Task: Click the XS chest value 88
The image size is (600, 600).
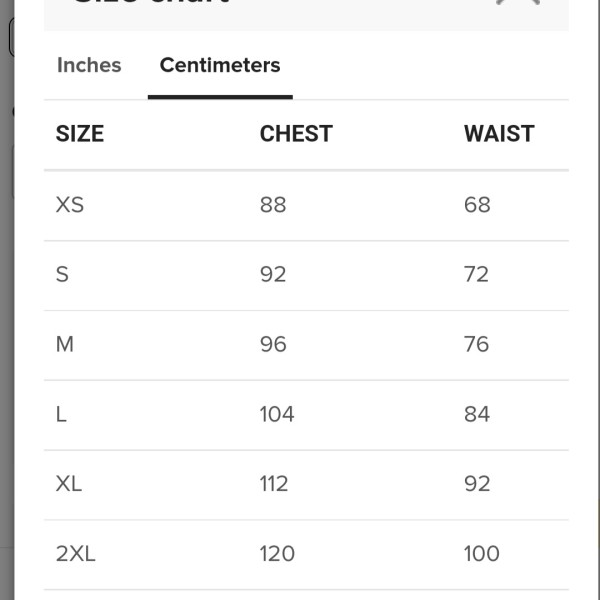Action: [x=273, y=205]
